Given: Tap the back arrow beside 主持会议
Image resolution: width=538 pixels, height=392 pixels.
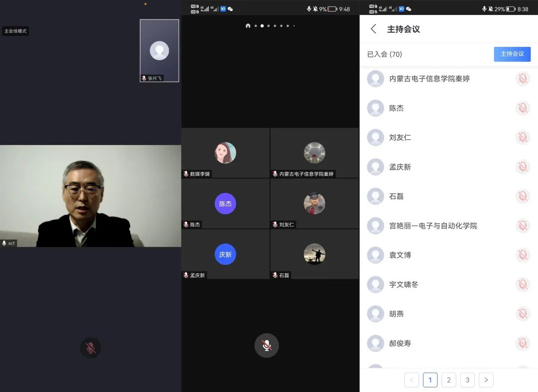Looking at the screenshot, I should 374,29.
